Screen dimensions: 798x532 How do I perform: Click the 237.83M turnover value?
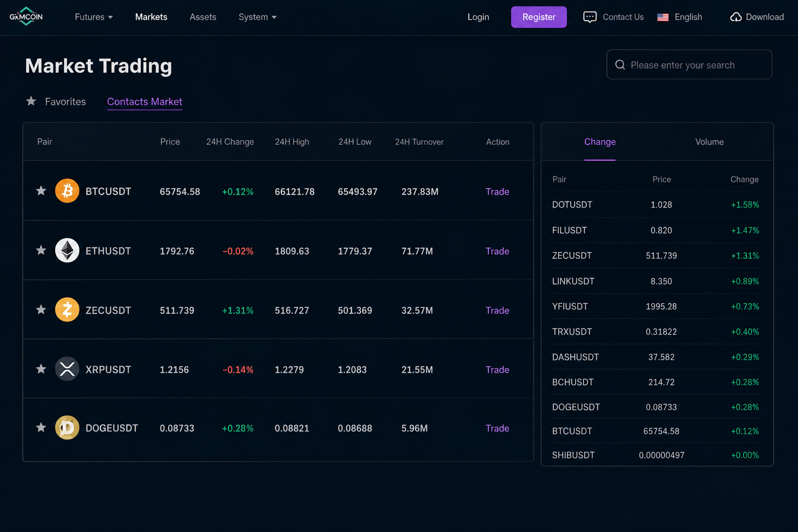point(420,192)
